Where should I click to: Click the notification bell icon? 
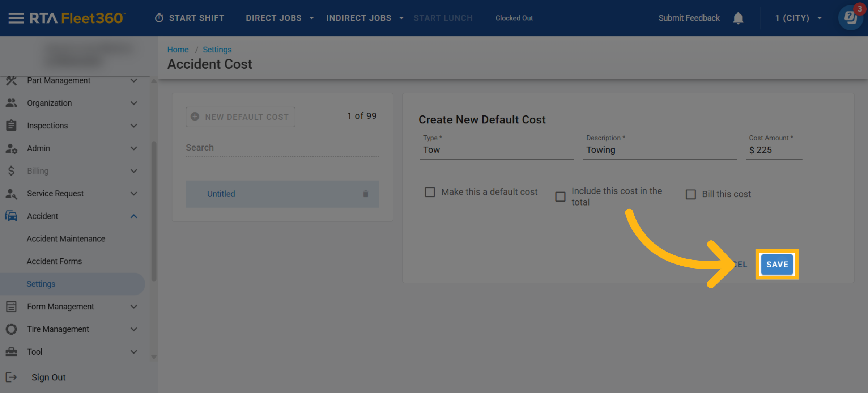[738, 18]
